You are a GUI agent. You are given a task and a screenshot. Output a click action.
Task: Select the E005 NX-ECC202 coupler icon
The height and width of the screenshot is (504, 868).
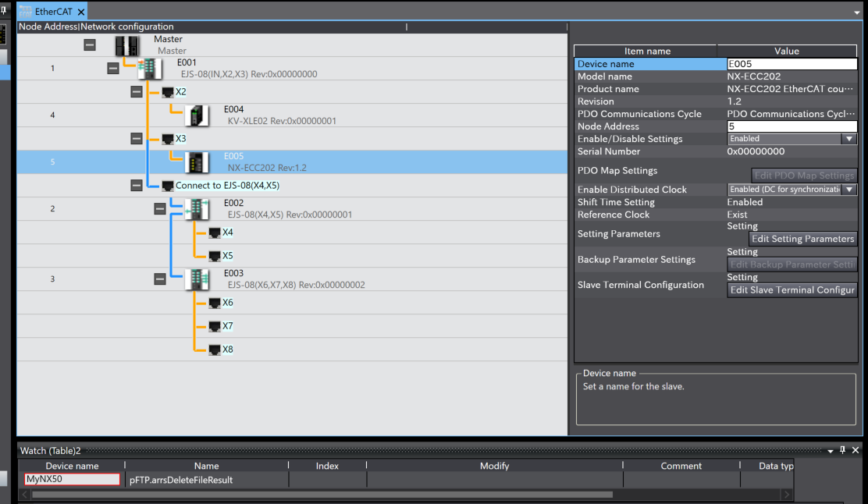tap(197, 162)
